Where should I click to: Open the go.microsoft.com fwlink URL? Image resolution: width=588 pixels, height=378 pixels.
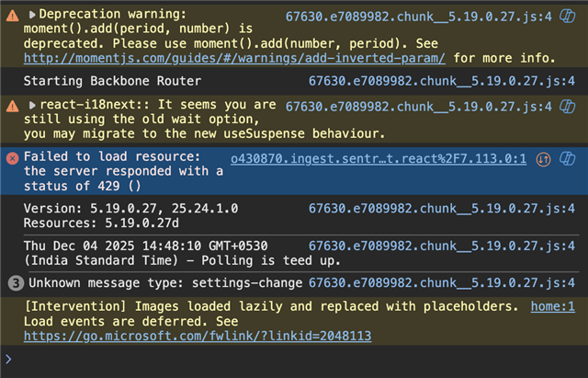coord(198,336)
